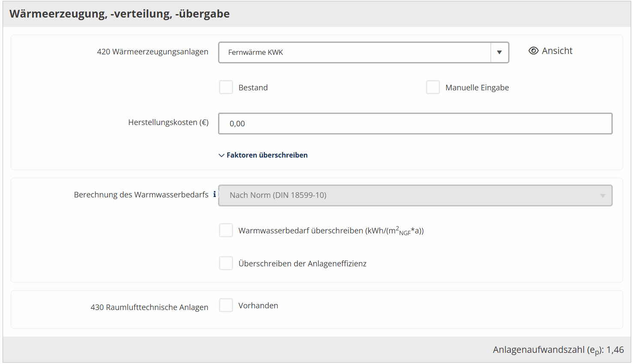
Task: Toggle Überschreiben der Anlageneffizienz checkbox
Action: click(226, 263)
